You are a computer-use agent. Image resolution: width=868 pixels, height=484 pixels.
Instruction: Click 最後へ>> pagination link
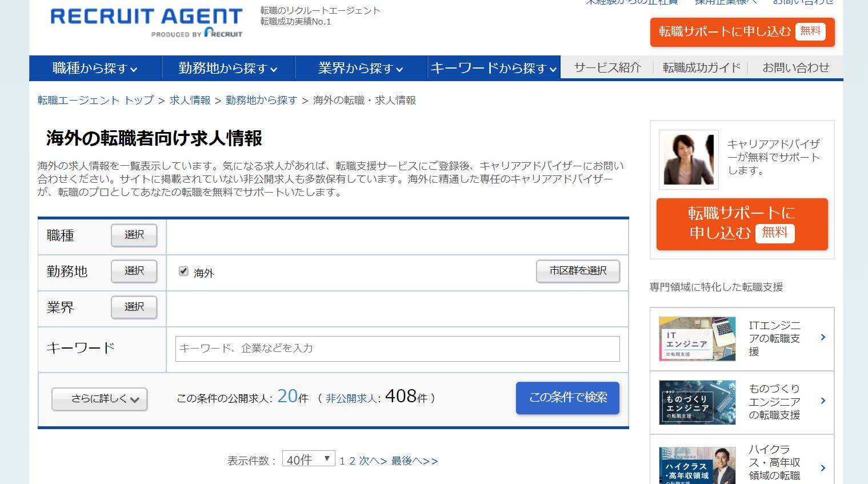tap(414, 461)
